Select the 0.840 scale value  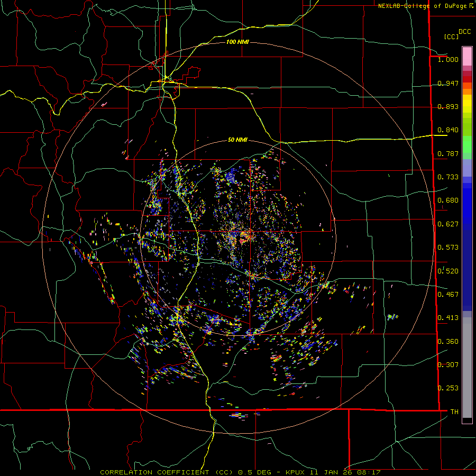pos(448,130)
